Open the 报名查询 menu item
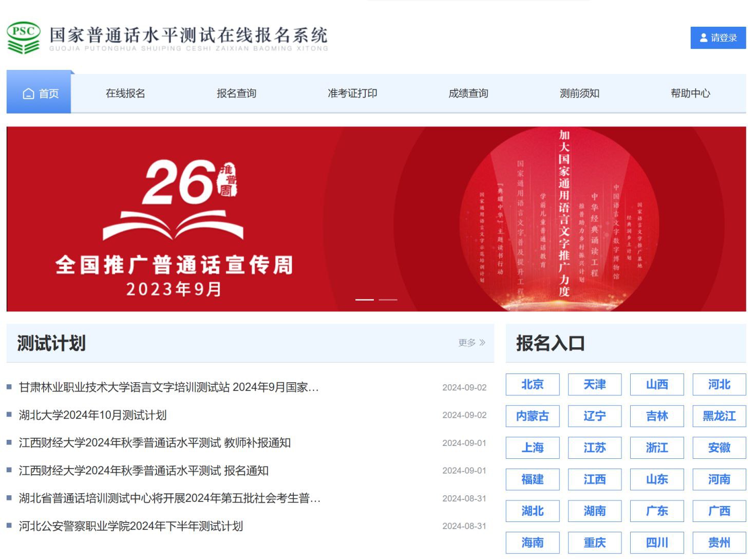 pyautogui.click(x=236, y=93)
